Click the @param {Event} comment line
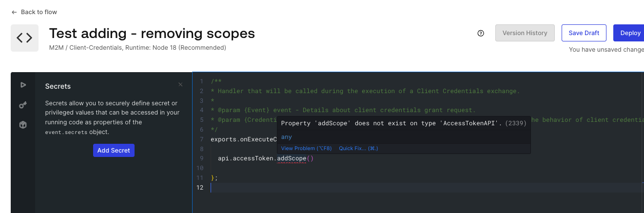 pyautogui.click(x=343, y=110)
